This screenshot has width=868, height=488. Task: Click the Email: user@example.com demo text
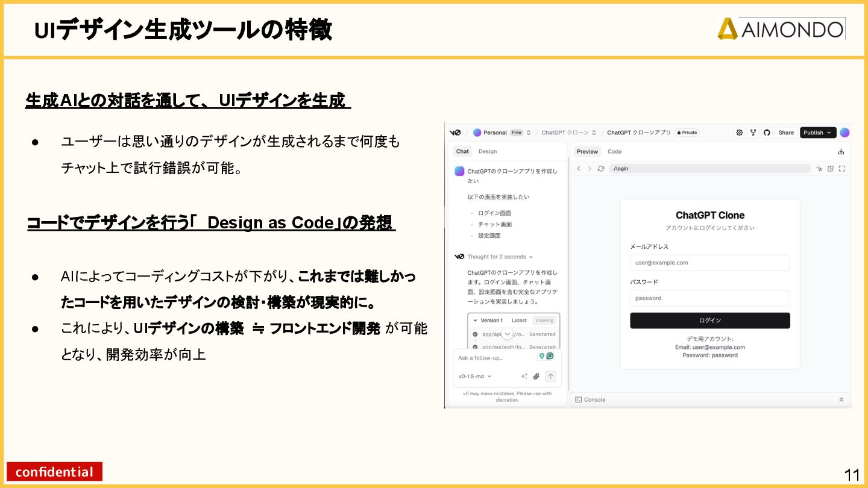point(710,347)
